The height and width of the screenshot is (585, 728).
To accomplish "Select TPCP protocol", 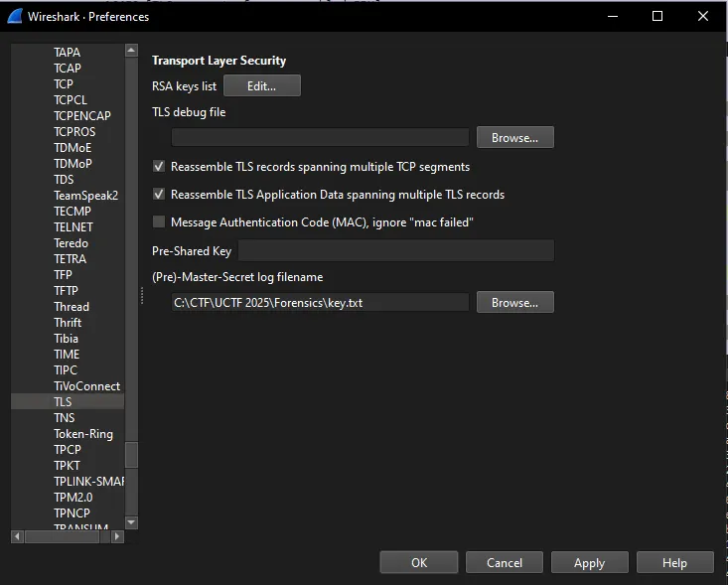I will point(68,450).
